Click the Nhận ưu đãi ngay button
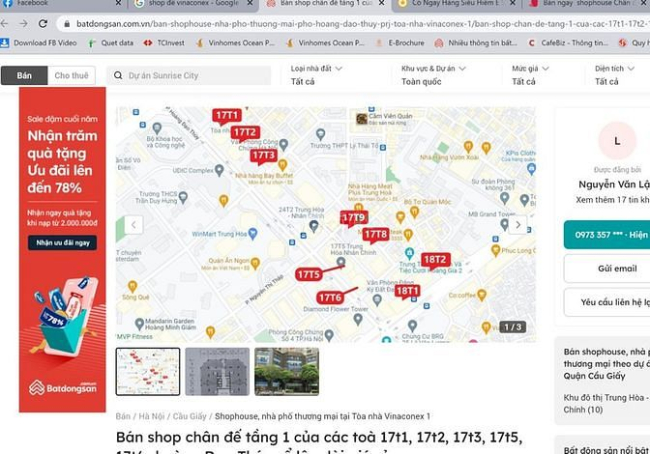This screenshot has width=650, height=454. pos(63,243)
